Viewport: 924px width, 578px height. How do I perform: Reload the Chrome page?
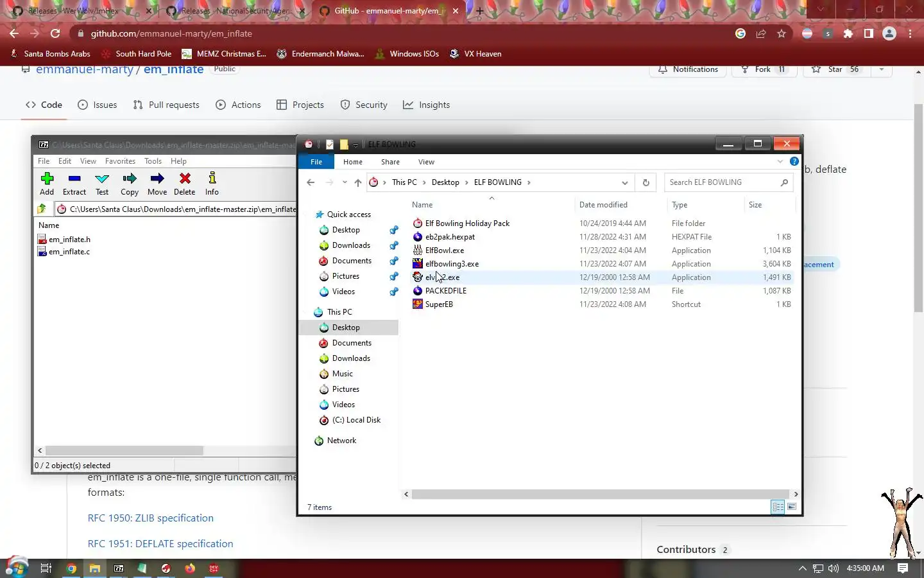pyautogui.click(x=55, y=33)
